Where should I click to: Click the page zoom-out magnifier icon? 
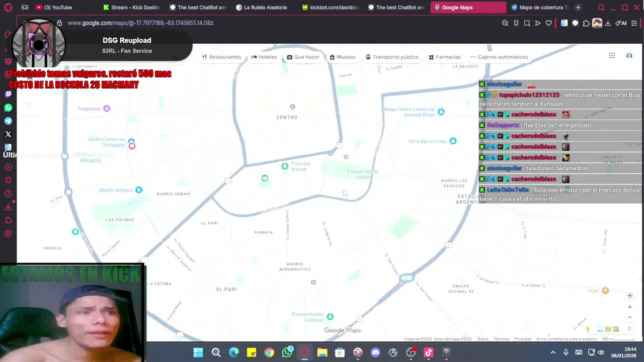click(505, 23)
